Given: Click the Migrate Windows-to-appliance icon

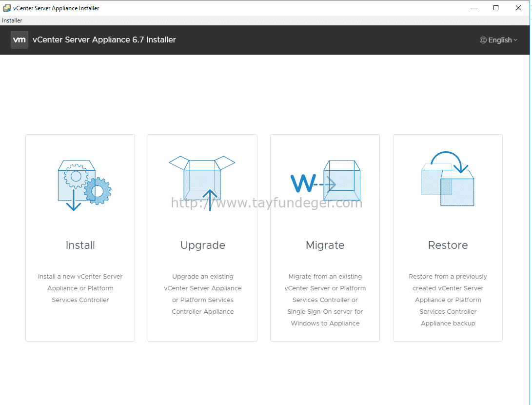Looking at the screenshot, I should pyautogui.click(x=325, y=181).
